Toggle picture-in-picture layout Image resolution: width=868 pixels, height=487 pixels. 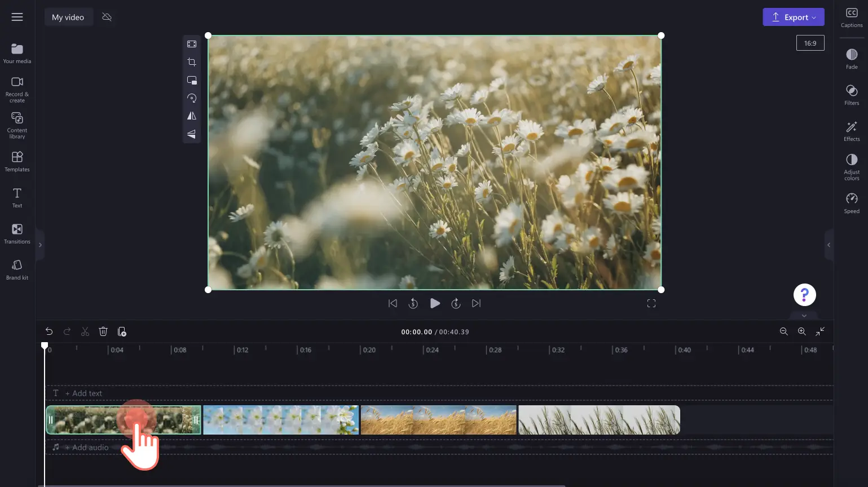192,80
